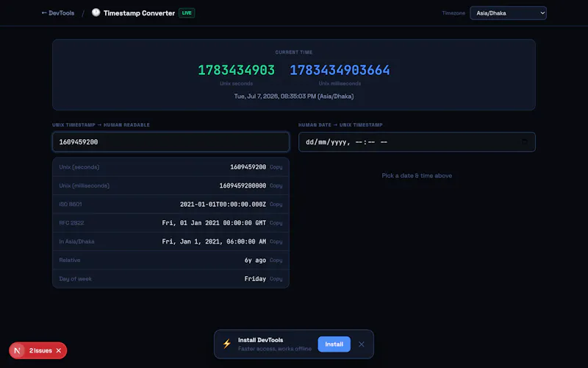Image resolution: width=588 pixels, height=368 pixels.
Task: Click the green Unix seconds value 1783434903
Action: (x=236, y=70)
